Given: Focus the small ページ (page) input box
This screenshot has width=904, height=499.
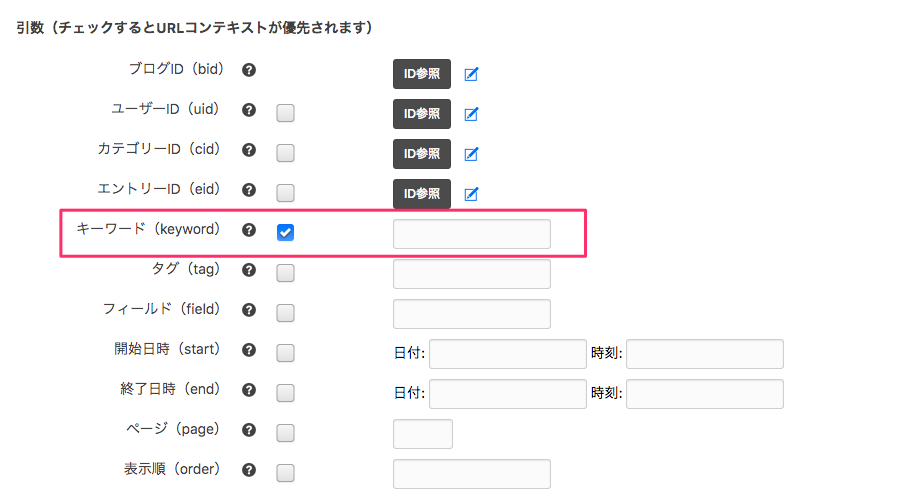Looking at the screenshot, I should click(x=423, y=434).
